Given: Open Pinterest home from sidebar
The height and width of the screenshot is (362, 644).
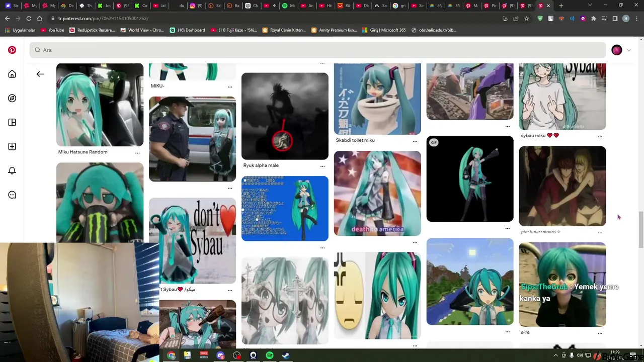Looking at the screenshot, I should coord(12,74).
